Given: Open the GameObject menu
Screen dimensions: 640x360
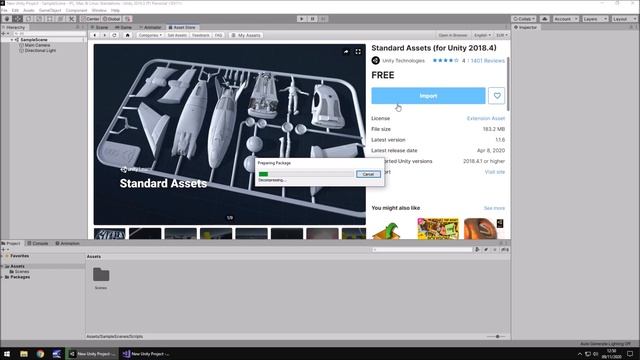Looking at the screenshot, I should coord(50,10).
